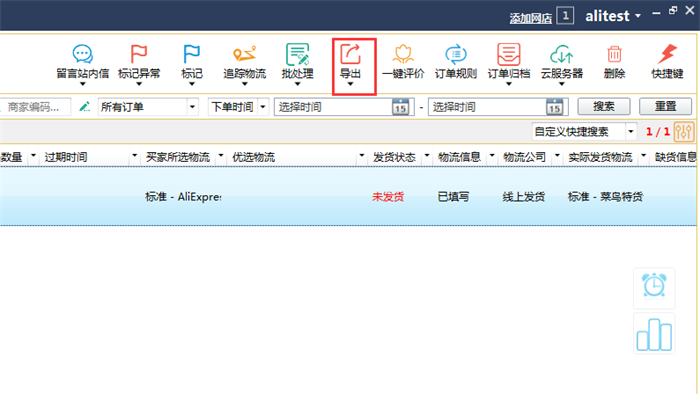Click the orange column settings sliders icon
Viewport: 700px width, 394px height.
(684, 132)
